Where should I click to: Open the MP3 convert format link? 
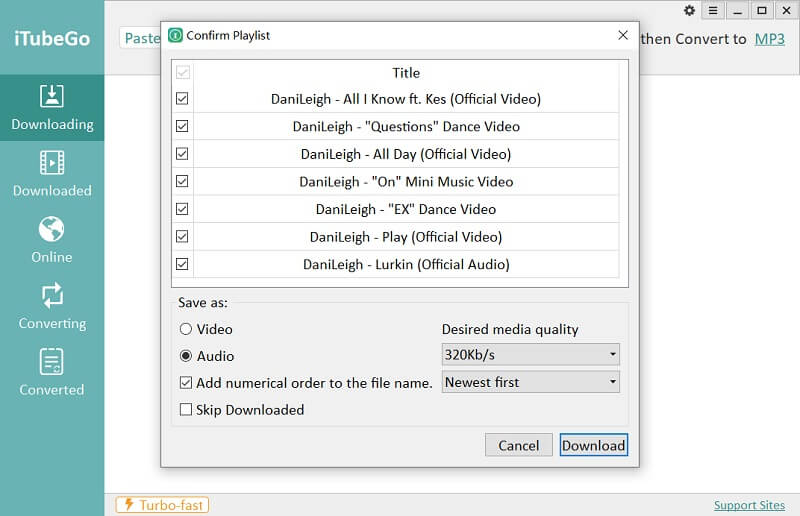pos(769,39)
